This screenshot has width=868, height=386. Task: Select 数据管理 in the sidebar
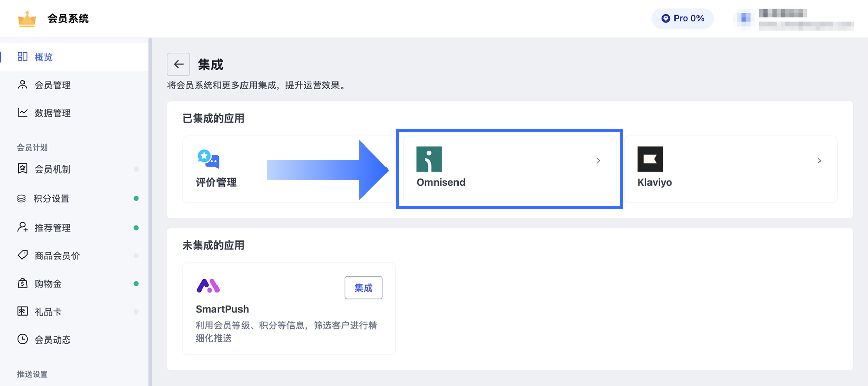pos(74,113)
